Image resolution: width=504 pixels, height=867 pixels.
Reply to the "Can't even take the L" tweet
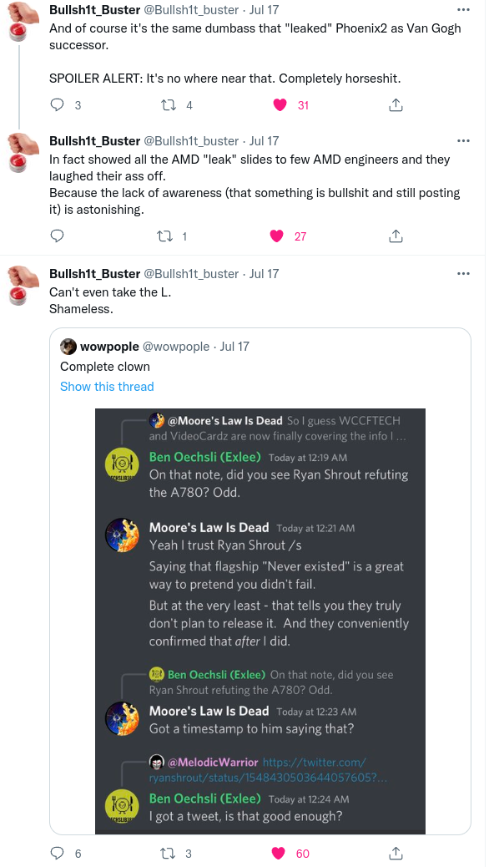(x=58, y=854)
